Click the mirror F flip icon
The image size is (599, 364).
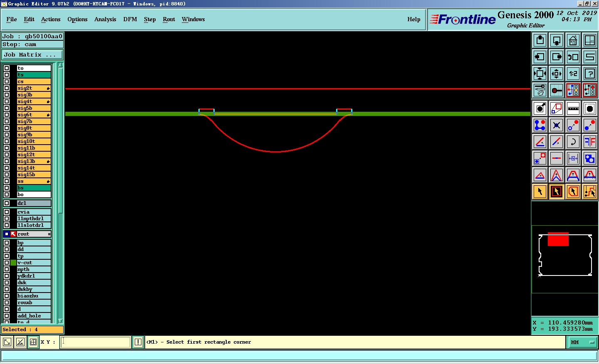tap(590, 142)
